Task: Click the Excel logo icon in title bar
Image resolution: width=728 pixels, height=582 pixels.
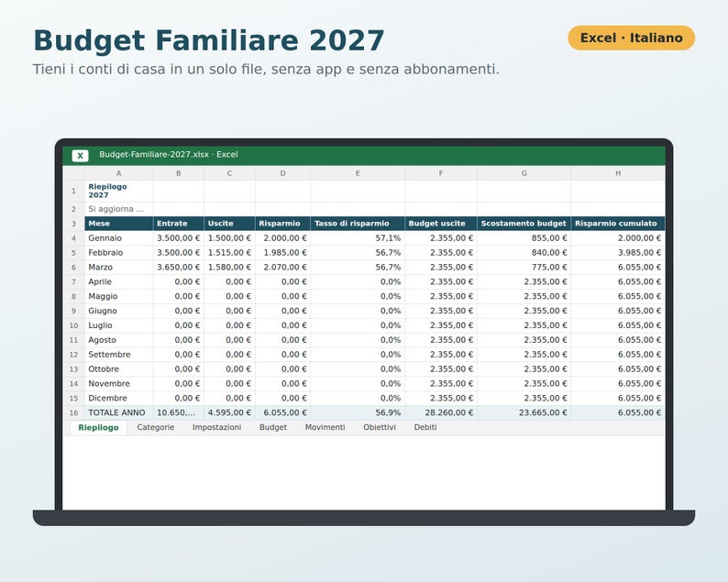Action: [81, 156]
